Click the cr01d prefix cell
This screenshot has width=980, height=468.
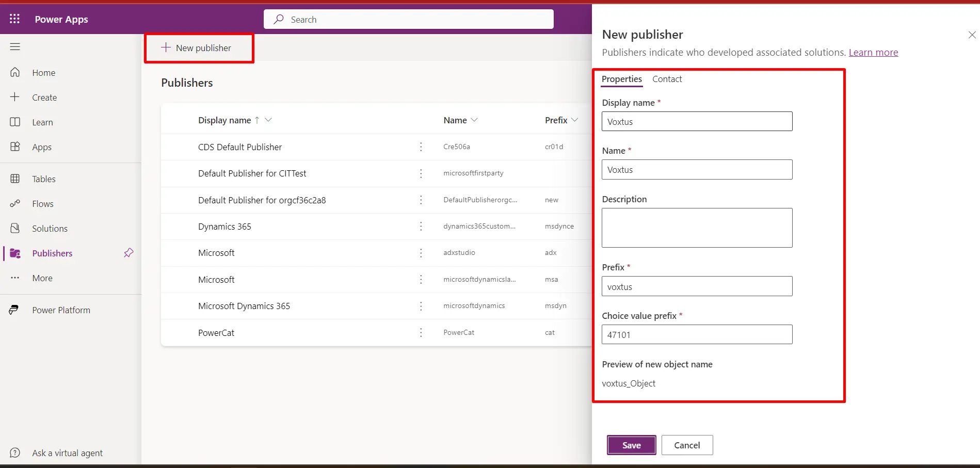point(554,147)
